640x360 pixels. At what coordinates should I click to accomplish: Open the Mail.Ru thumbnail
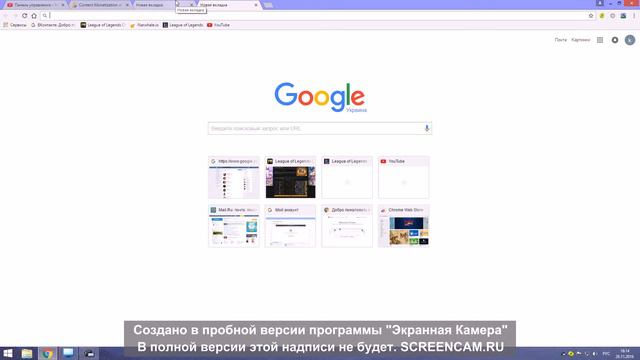pyautogui.click(x=233, y=226)
